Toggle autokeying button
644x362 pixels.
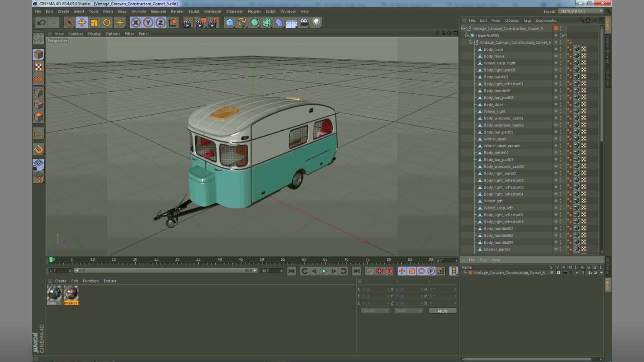pos(379,271)
